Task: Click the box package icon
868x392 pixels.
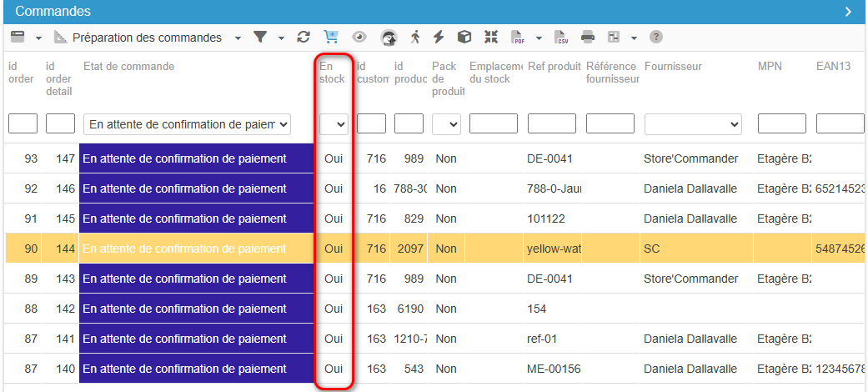Action: [x=464, y=38]
